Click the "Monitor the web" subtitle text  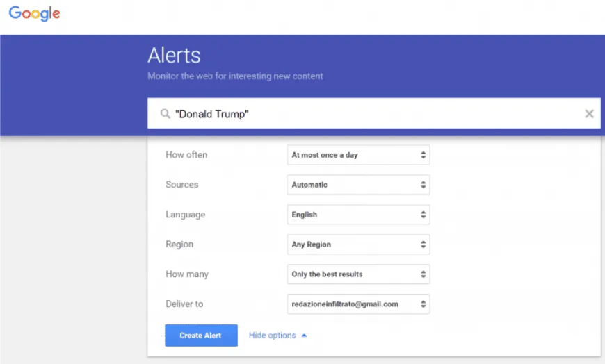(235, 76)
